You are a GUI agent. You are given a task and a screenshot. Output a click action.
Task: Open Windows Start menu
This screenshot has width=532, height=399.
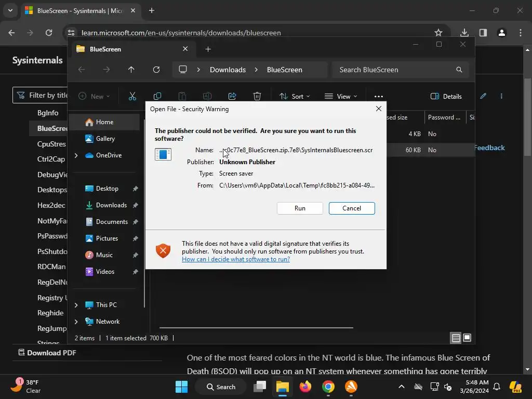point(181,387)
